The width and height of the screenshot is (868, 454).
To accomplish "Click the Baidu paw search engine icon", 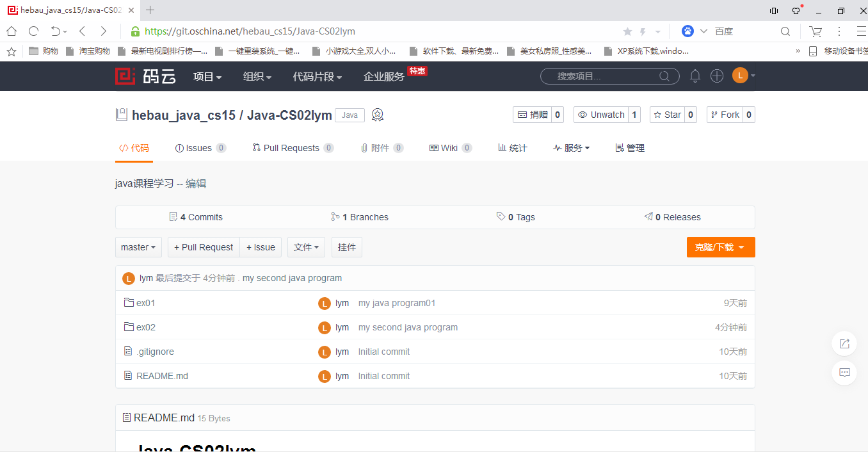I will coord(687,31).
